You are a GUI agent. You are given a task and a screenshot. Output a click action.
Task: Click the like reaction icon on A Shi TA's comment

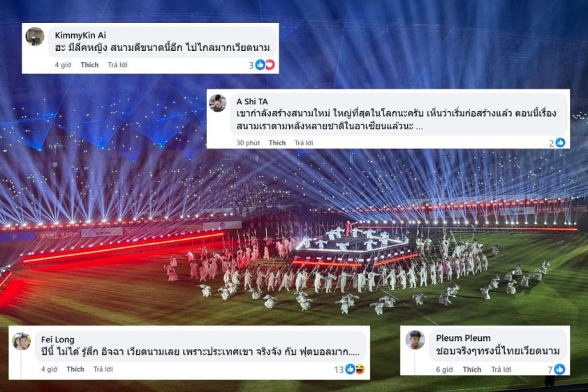(x=560, y=143)
